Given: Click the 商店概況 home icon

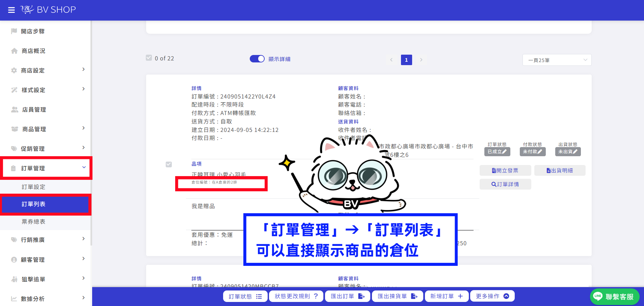Looking at the screenshot, I should [14, 51].
